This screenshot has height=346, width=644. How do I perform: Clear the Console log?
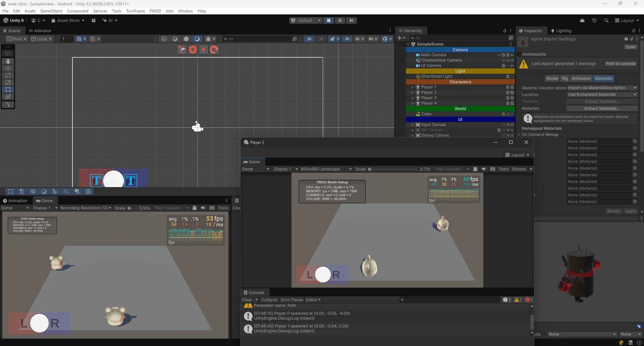tap(247, 300)
